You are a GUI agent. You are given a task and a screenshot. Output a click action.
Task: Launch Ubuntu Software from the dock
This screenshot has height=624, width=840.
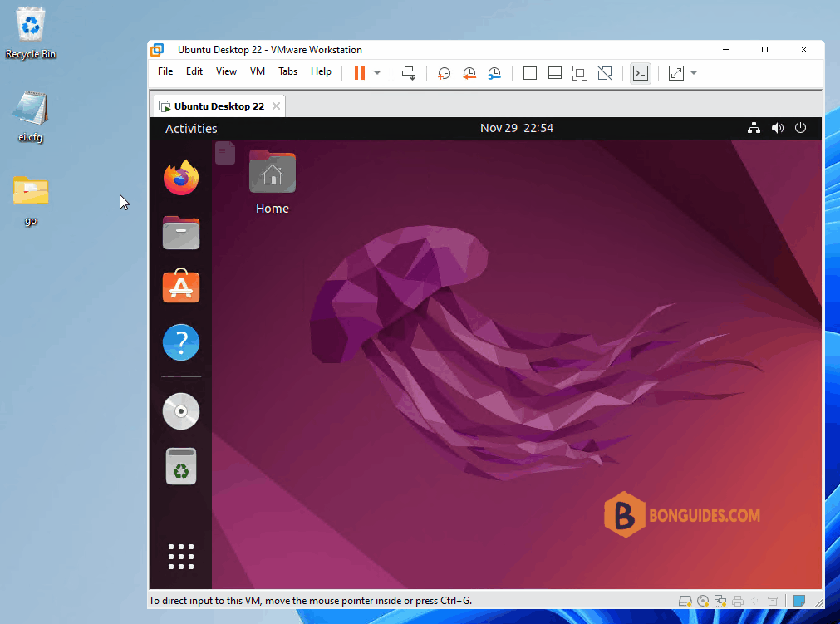click(181, 286)
